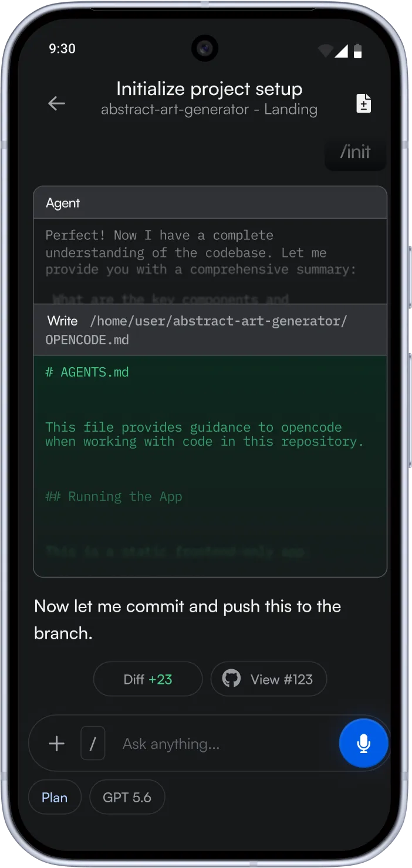
Task: Tap the battery status icon
Action: 358,51
